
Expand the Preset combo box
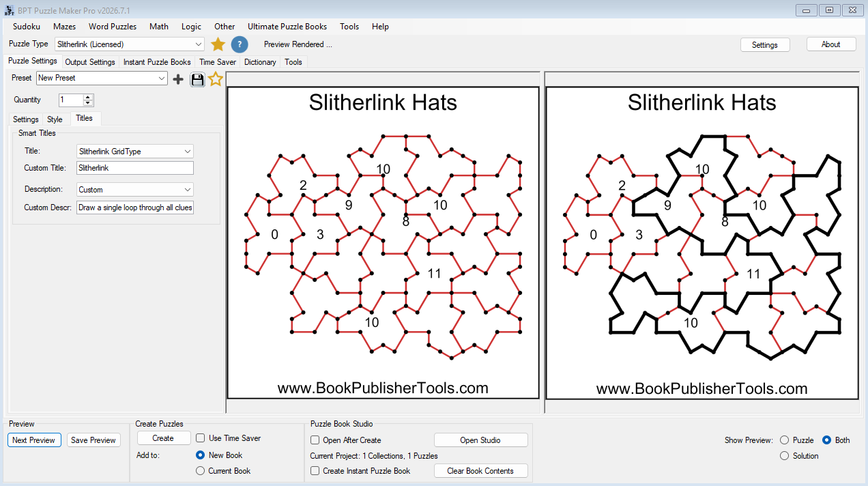pyautogui.click(x=102, y=78)
